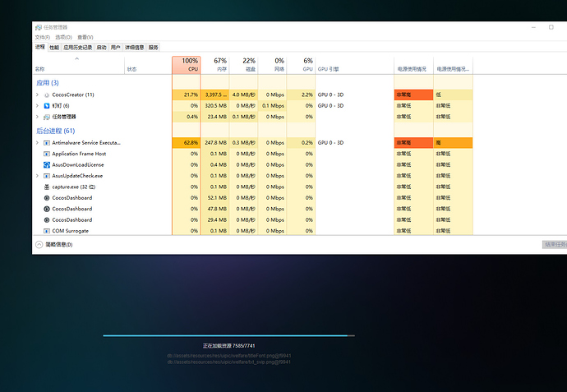Click the 21.7% CPU cell
Screen dimensions: 567x392
tap(187, 95)
